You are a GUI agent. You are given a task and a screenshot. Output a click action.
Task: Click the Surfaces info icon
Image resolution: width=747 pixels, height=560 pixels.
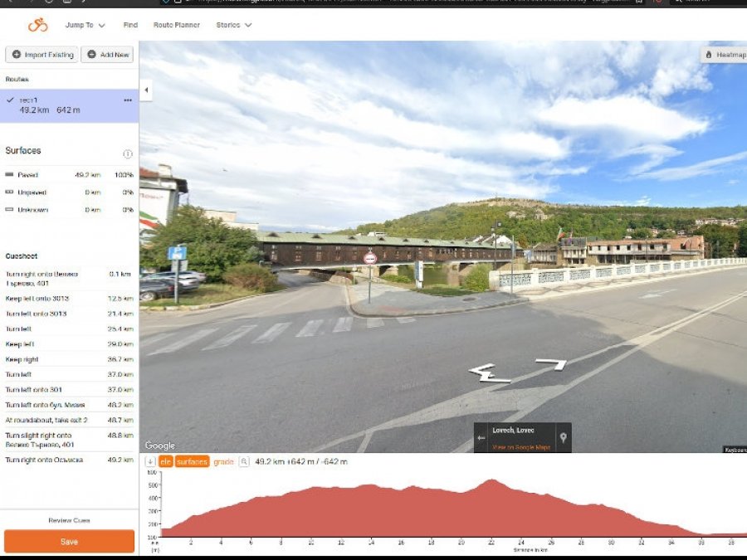[128, 153]
